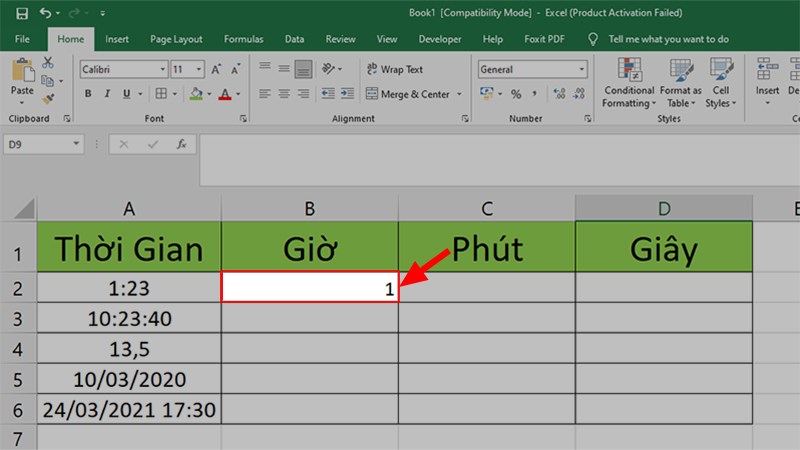Open the Developer tab

coord(440,39)
